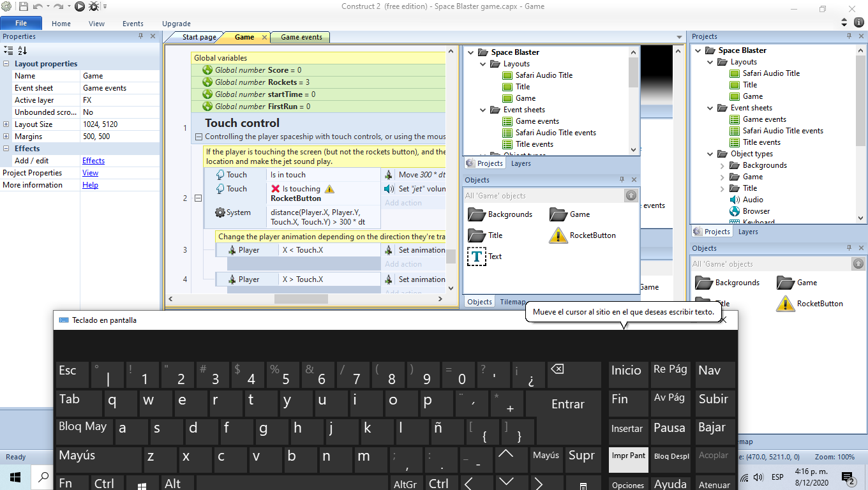Expand the Layout Size property
Image resolution: width=868 pixels, height=490 pixels.
[x=6, y=124]
